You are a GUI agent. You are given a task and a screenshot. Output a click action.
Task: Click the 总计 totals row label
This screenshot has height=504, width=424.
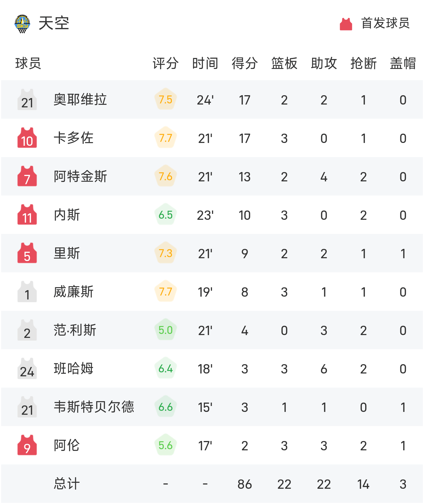pos(67,484)
